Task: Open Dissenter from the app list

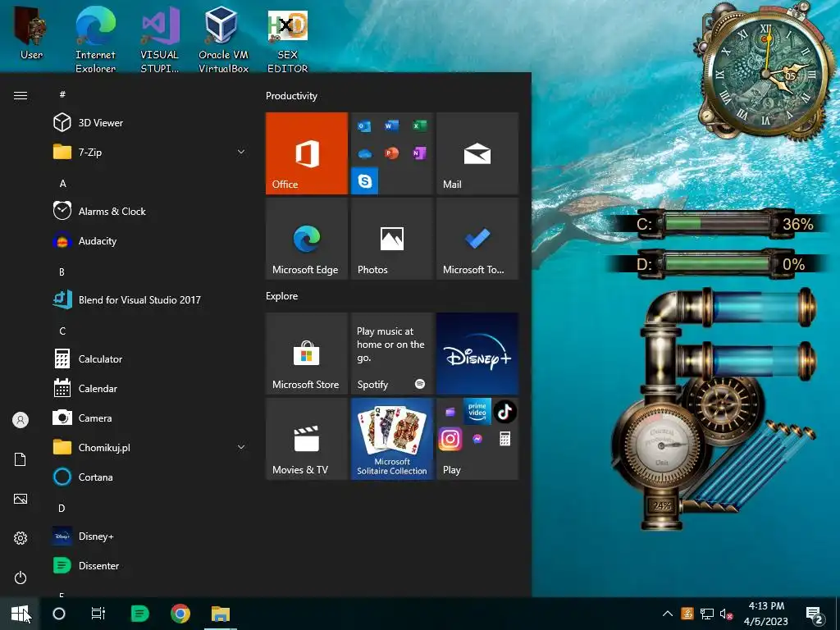Action: 85,566
